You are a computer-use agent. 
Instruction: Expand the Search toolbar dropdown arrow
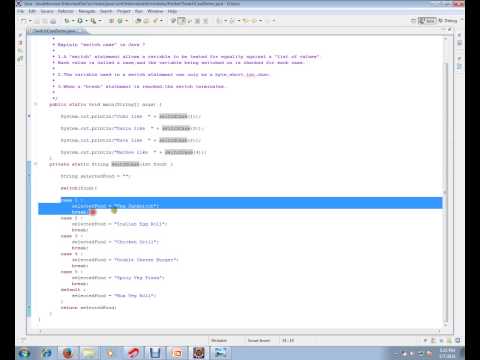click(162, 21)
